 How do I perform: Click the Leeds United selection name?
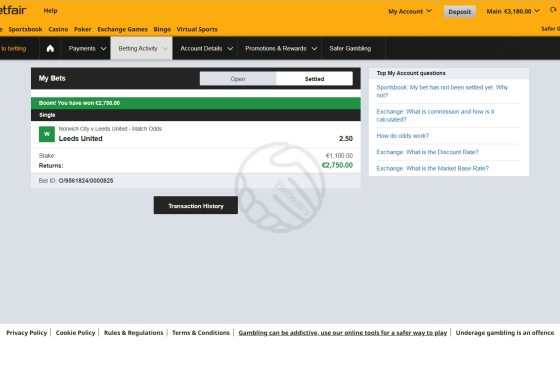pyautogui.click(x=81, y=139)
